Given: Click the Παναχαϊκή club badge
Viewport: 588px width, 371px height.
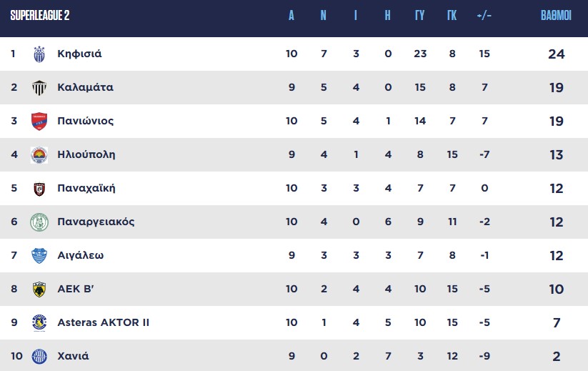Looking at the screenshot, I should pyautogui.click(x=39, y=189).
